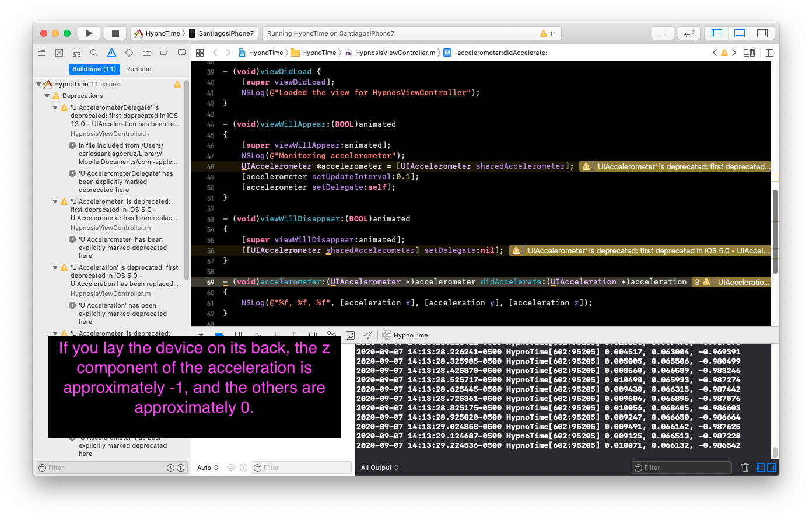Toggle the navigator left panel

(717, 33)
